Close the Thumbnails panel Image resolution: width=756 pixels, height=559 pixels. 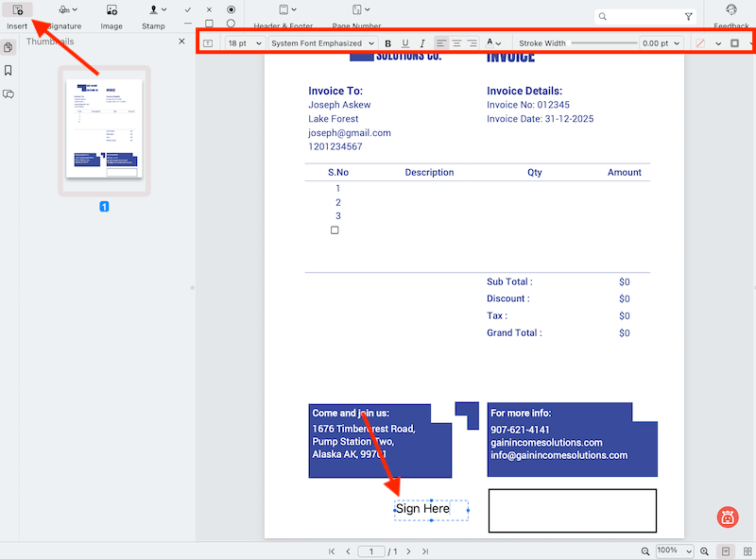coord(181,42)
